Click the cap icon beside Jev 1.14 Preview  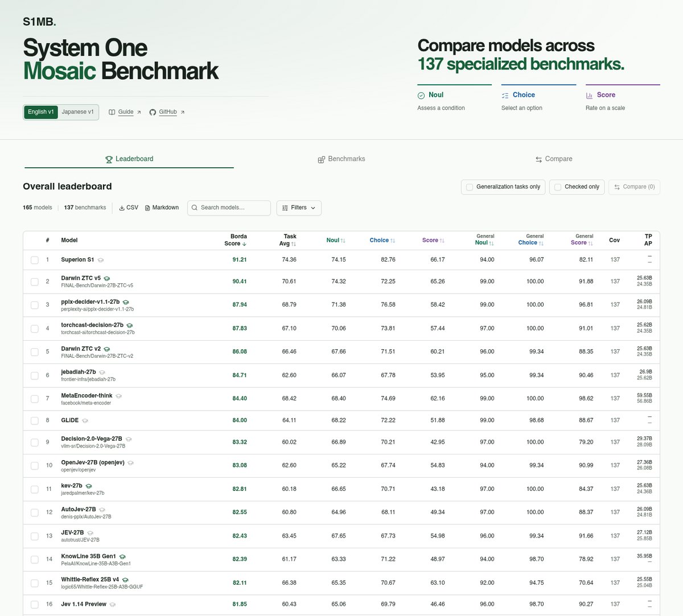coord(113,605)
